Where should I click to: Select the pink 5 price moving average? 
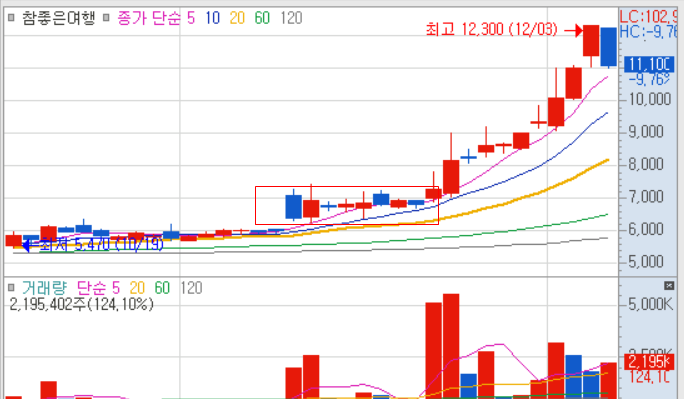coord(191,18)
